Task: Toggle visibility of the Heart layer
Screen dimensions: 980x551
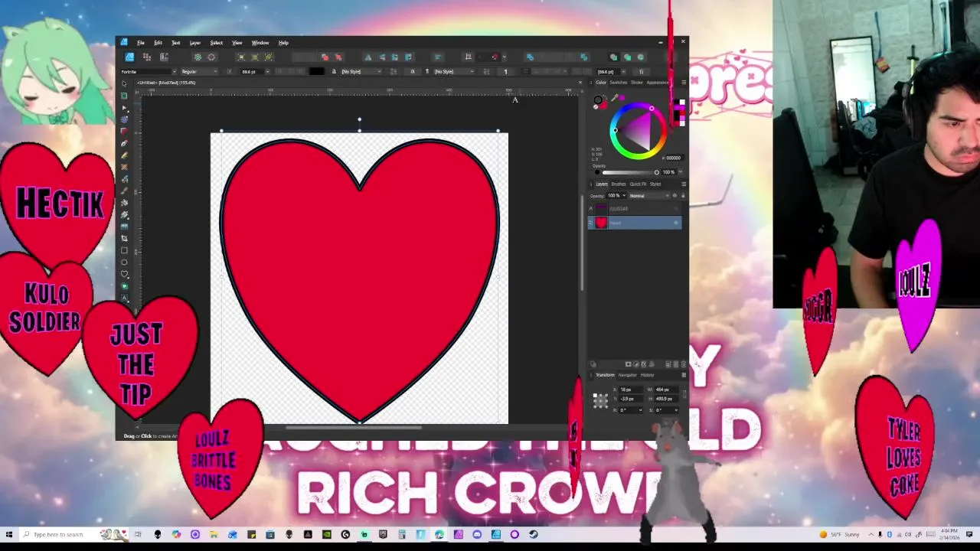Action: pos(676,223)
